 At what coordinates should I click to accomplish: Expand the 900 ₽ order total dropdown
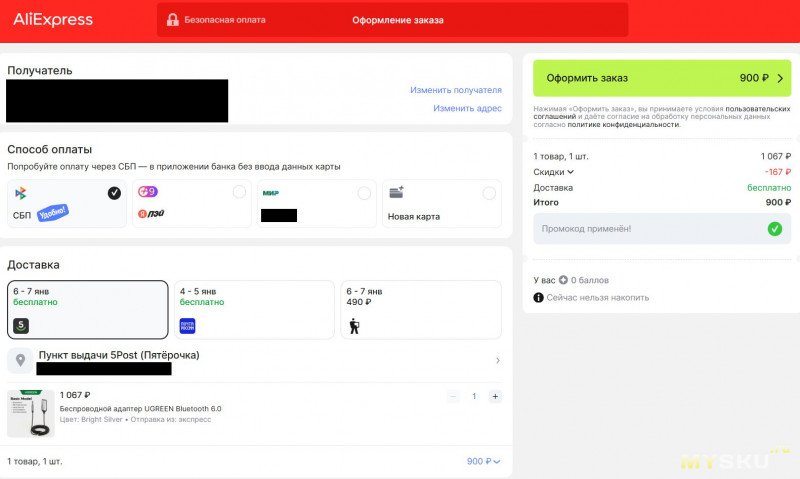pos(483,461)
